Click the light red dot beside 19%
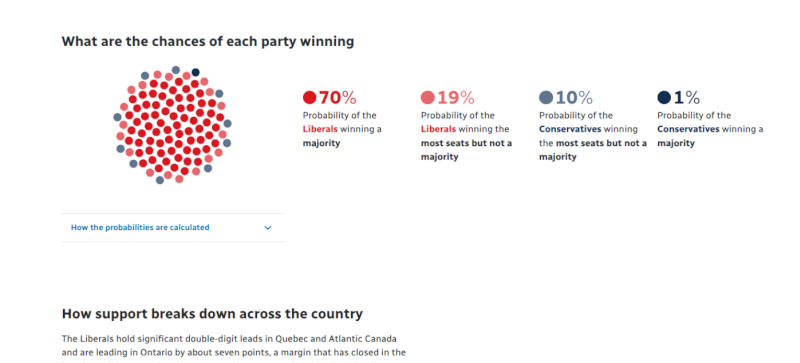The image size is (800, 363). [428, 98]
